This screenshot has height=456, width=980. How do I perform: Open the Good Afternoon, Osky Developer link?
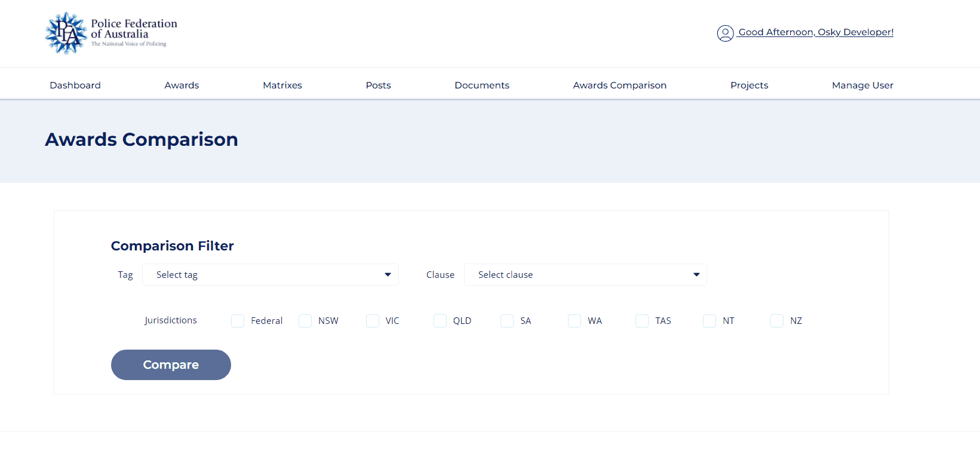815,32
